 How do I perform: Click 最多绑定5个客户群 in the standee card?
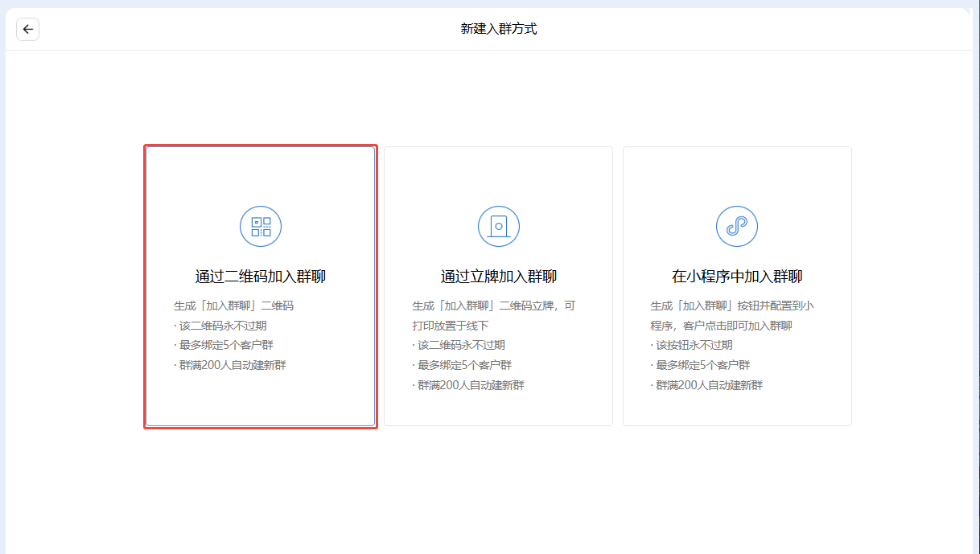[x=463, y=365]
